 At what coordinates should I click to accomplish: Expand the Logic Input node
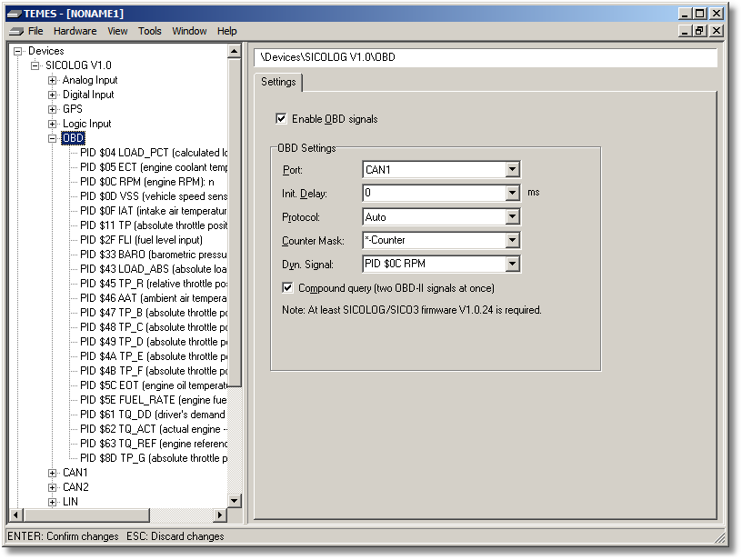[52, 124]
